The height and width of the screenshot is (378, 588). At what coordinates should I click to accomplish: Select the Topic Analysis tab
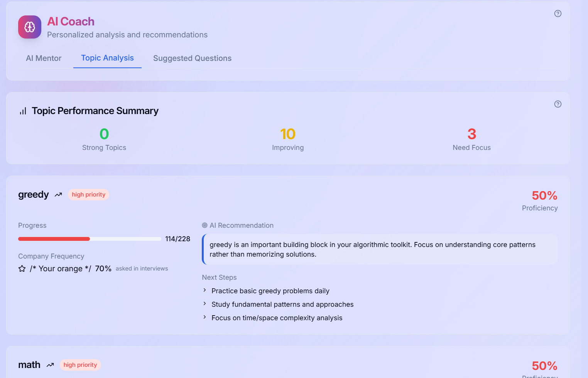point(107,58)
